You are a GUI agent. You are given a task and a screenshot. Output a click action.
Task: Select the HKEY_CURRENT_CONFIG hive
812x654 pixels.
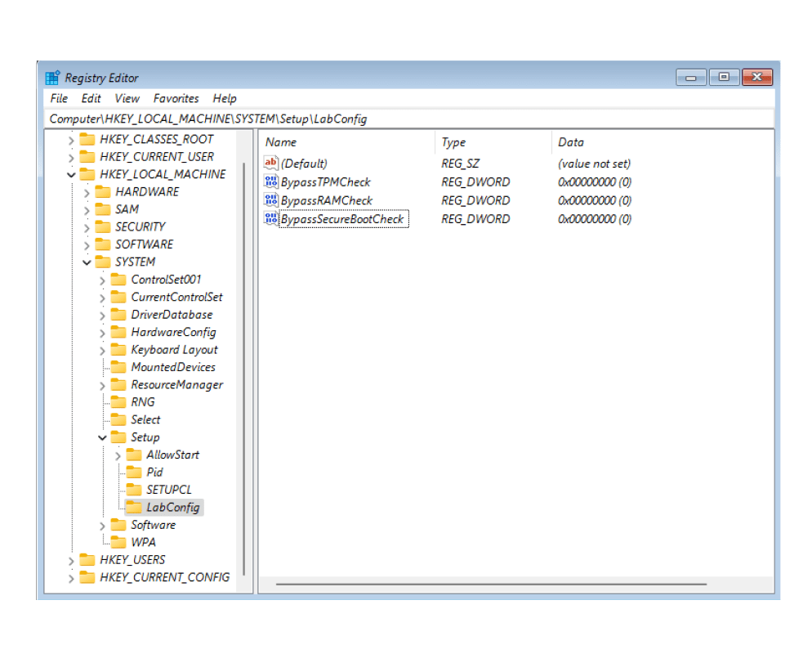coord(165,577)
